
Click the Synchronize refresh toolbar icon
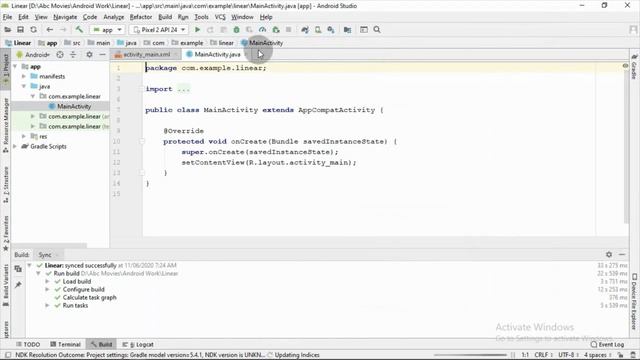33,30
